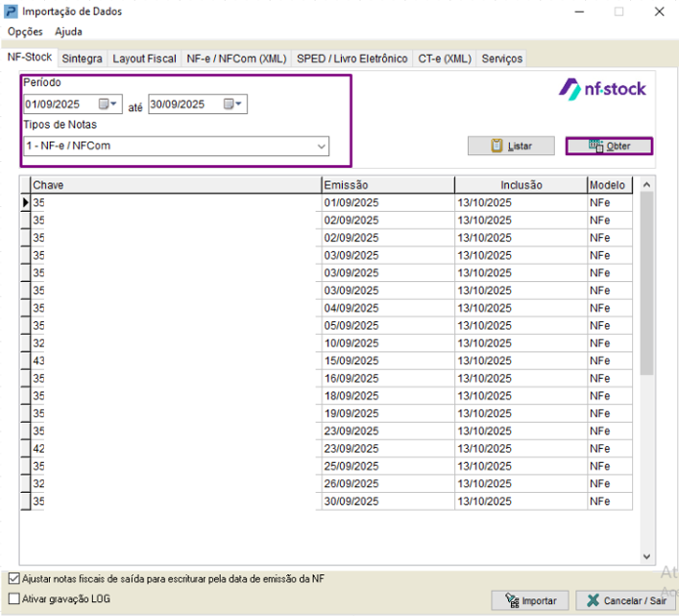Click the Listar button
679x616 pixels.
pyautogui.click(x=511, y=146)
